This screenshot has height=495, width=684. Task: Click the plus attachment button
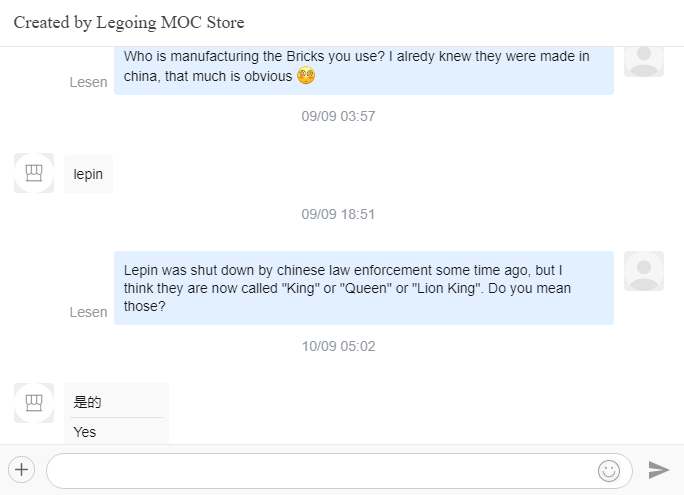pyautogui.click(x=22, y=469)
